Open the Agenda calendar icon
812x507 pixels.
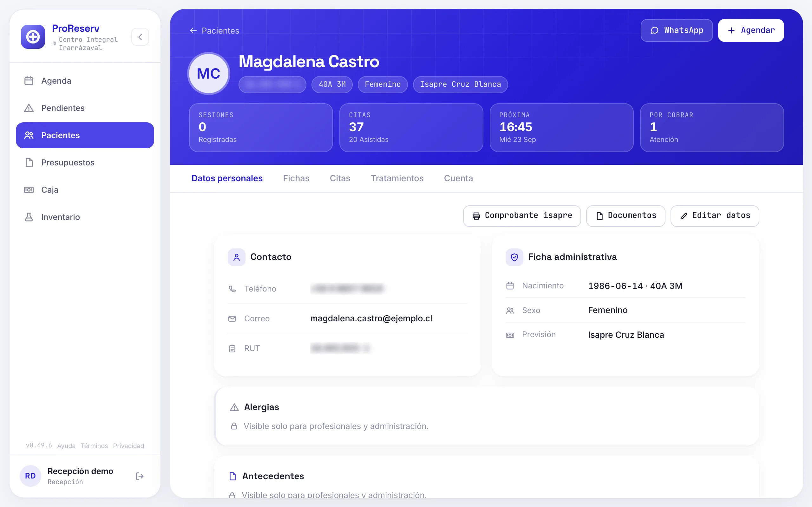click(x=29, y=81)
